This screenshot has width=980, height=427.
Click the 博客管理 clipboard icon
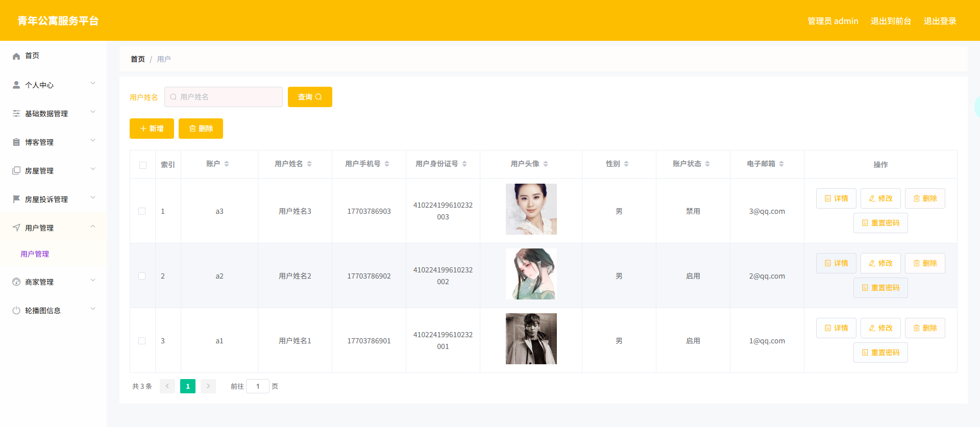pos(16,142)
